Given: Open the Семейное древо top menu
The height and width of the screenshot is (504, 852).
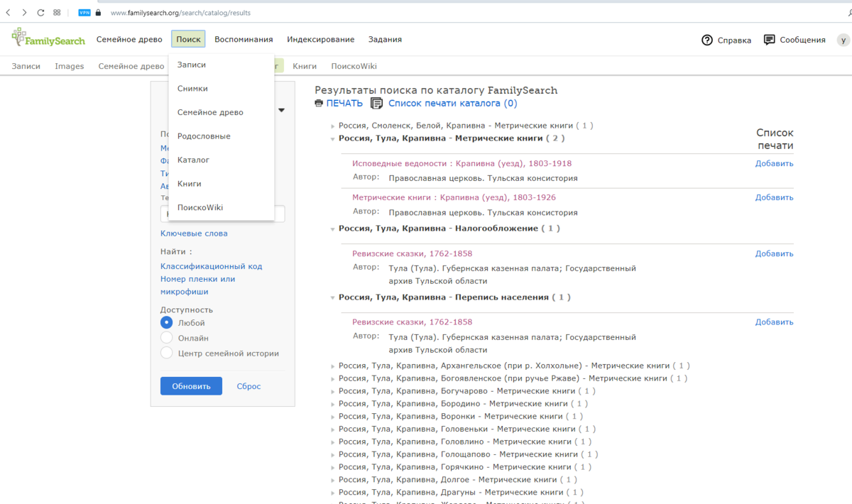Looking at the screenshot, I should click(130, 40).
